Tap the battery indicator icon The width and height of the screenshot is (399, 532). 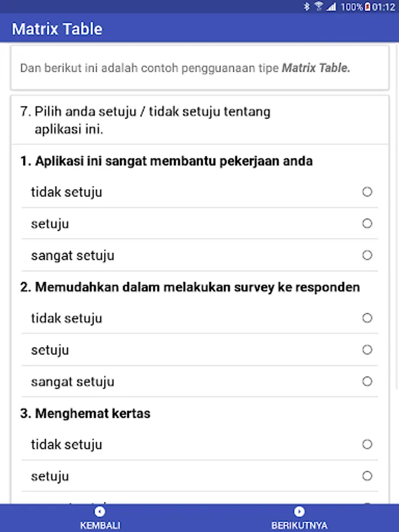tap(367, 7)
